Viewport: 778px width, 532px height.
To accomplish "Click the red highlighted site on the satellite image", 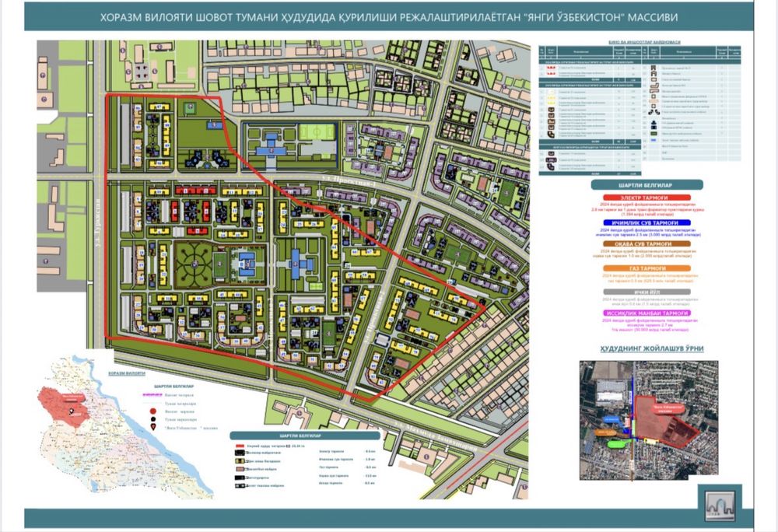I will click(665, 422).
